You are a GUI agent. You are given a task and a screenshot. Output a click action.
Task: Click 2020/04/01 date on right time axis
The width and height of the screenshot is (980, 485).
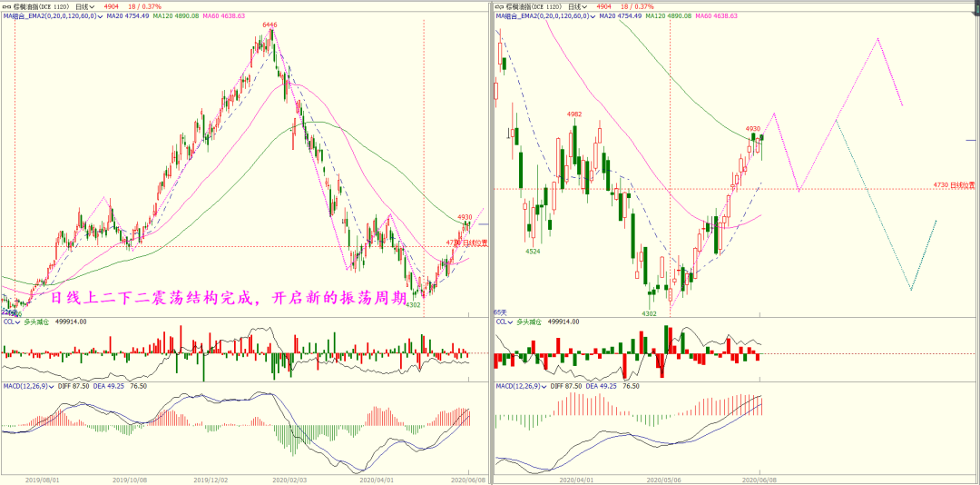575,480
